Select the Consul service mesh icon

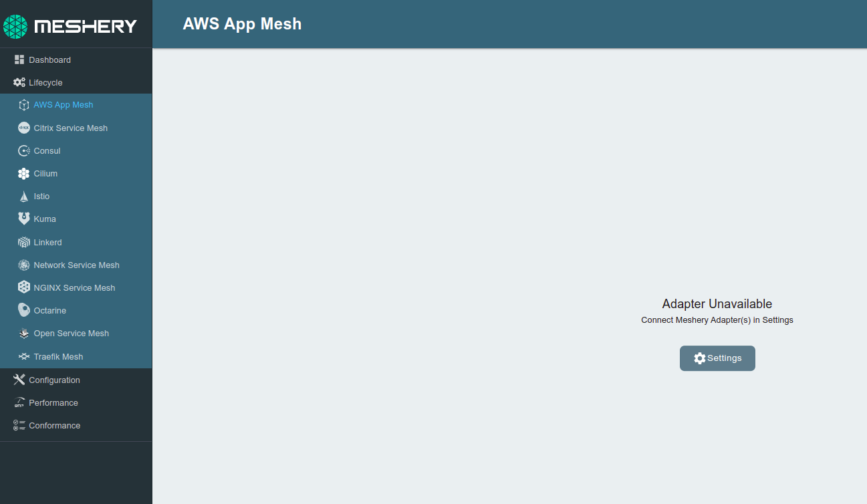23,150
